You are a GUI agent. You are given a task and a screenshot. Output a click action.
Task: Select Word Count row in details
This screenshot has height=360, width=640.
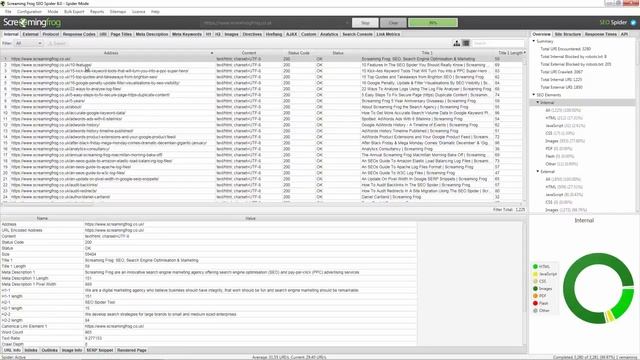tap(208, 332)
